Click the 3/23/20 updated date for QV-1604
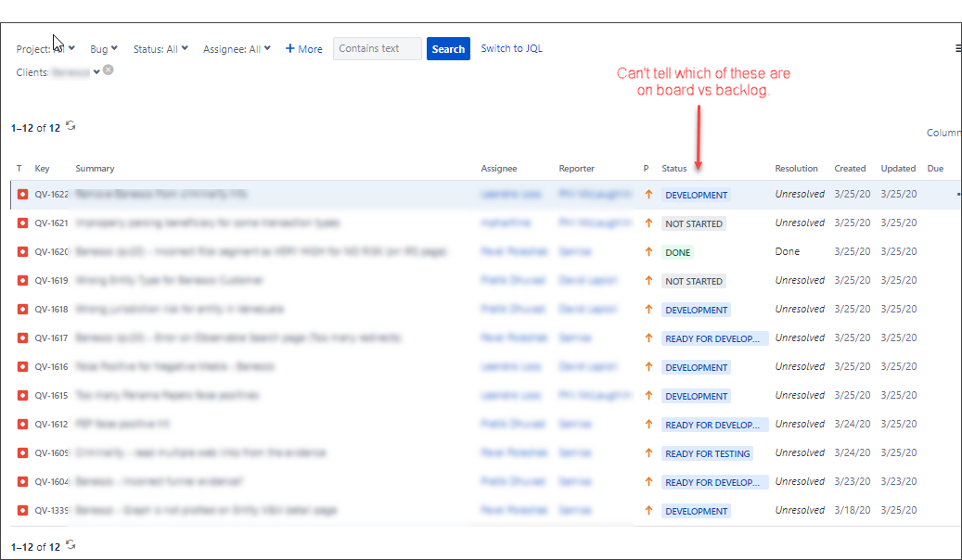The height and width of the screenshot is (560, 962). (x=899, y=481)
